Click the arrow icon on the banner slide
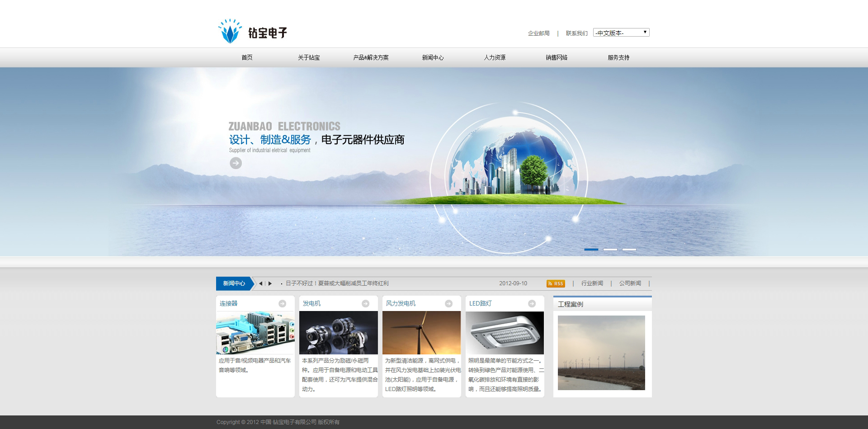Image resolution: width=868 pixels, height=429 pixels. click(x=235, y=163)
